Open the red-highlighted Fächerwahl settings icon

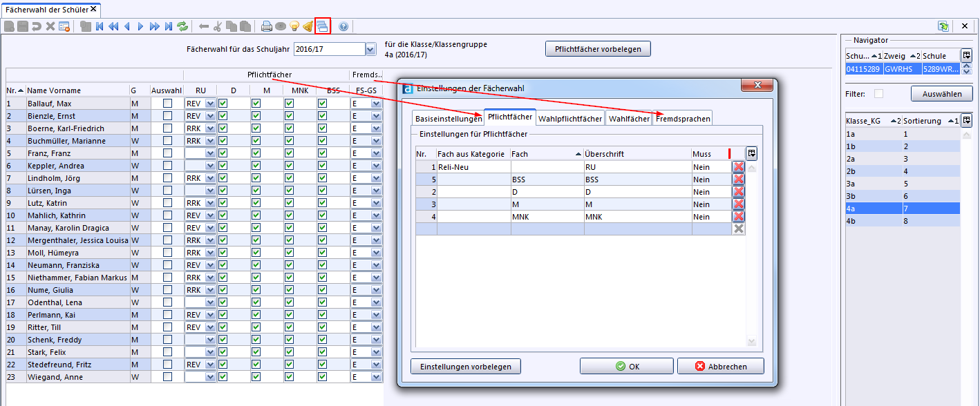pyautogui.click(x=323, y=26)
